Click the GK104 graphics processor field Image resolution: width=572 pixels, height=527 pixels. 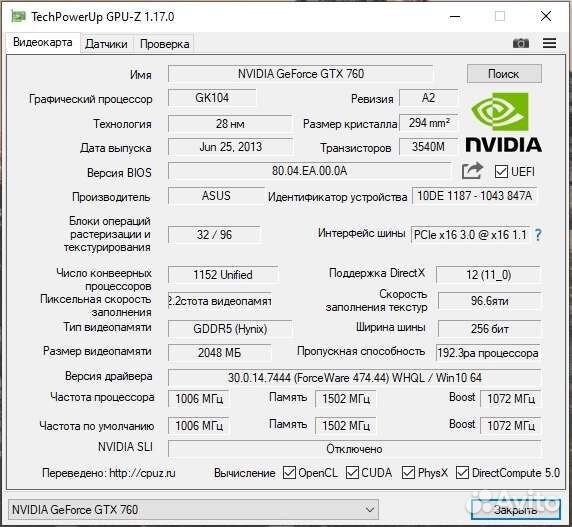point(212,98)
